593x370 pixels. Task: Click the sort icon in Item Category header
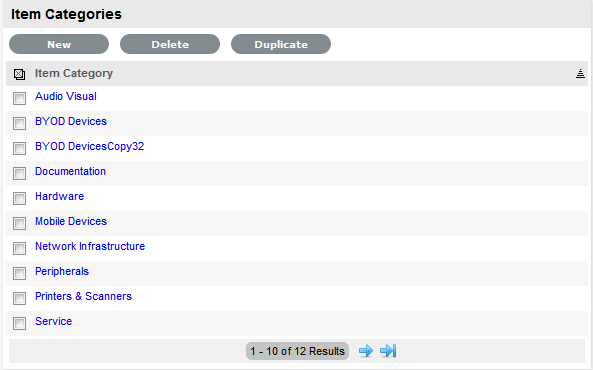pos(580,74)
